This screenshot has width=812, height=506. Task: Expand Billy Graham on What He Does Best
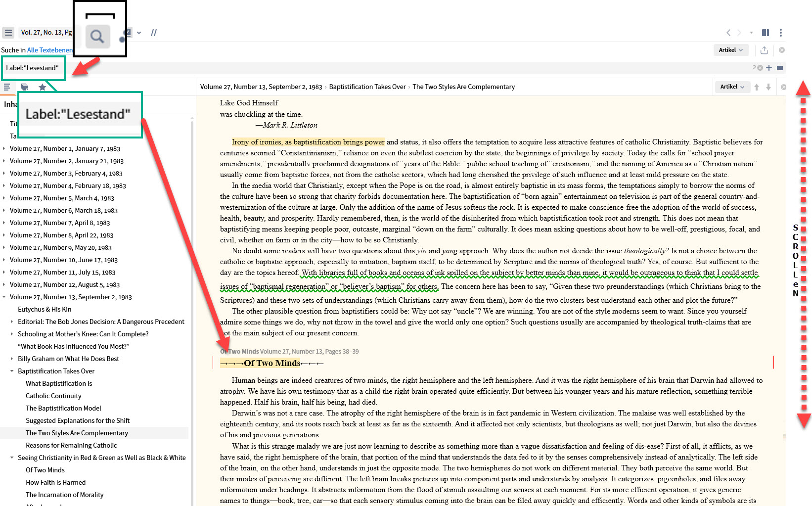pyautogui.click(x=12, y=359)
